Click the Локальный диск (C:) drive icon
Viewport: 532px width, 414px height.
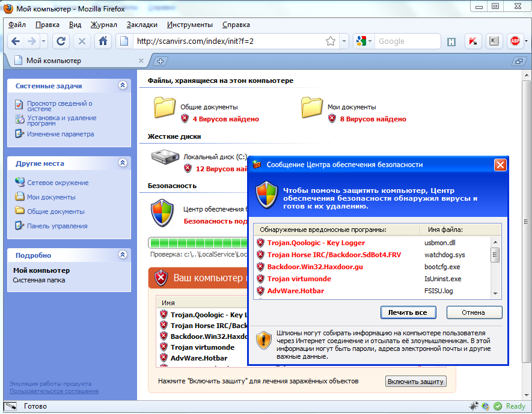tap(164, 159)
